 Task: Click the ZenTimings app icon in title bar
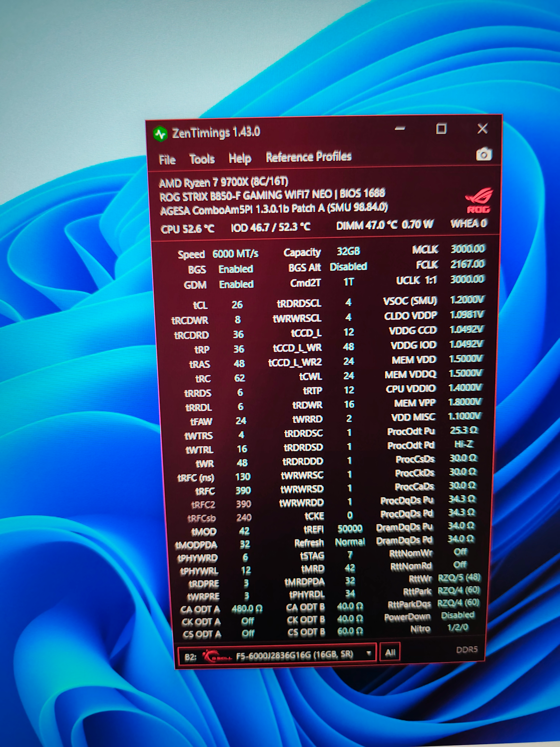pos(161,134)
